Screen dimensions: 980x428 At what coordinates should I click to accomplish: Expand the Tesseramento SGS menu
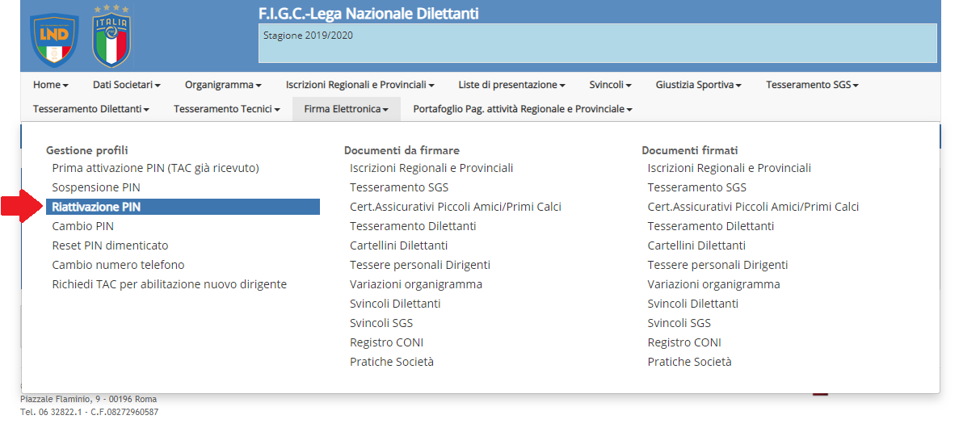pos(812,85)
